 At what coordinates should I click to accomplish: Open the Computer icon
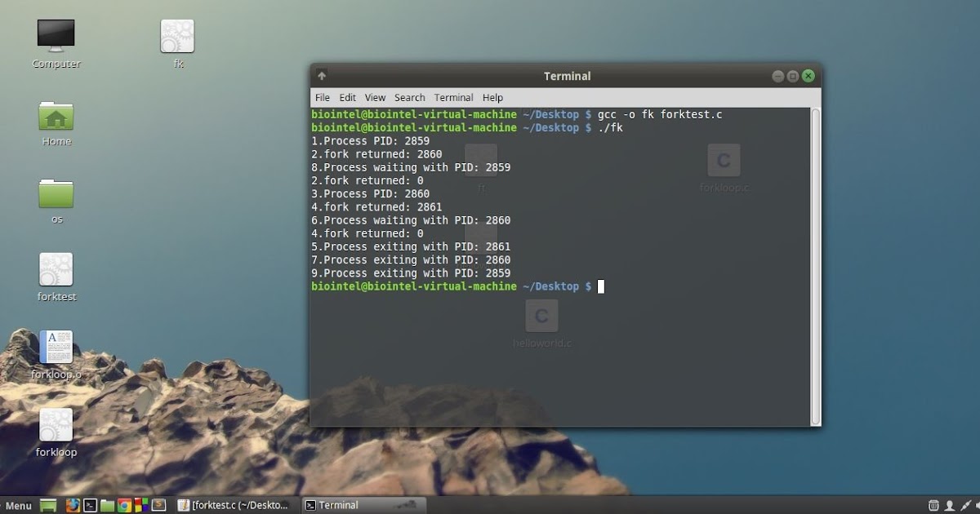pyautogui.click(x=55, y=33)
